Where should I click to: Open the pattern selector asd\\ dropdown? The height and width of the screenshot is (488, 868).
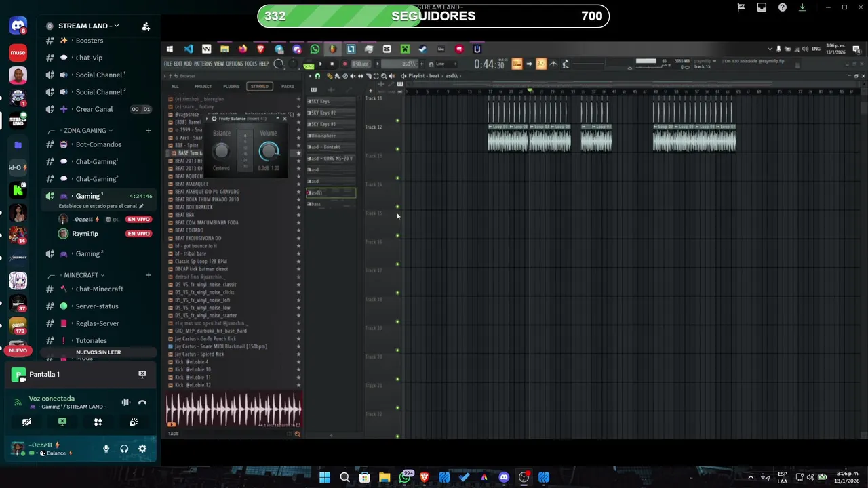tap(401, 64)
